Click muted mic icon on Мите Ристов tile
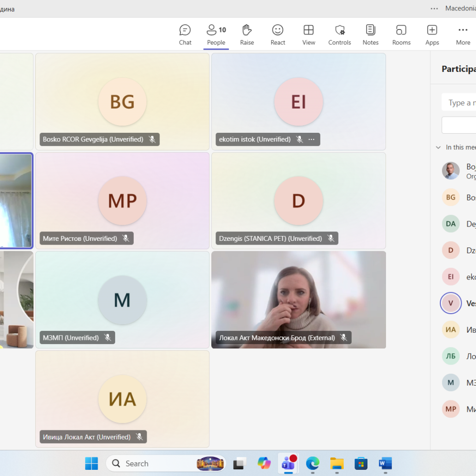 [126, 238]
